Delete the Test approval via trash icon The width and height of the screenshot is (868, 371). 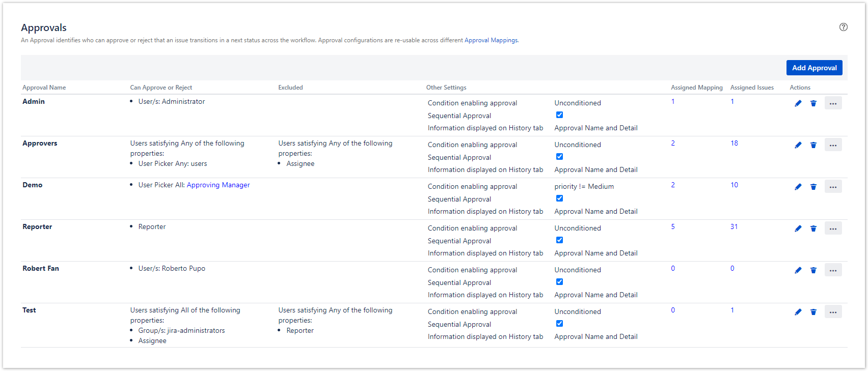813,312
